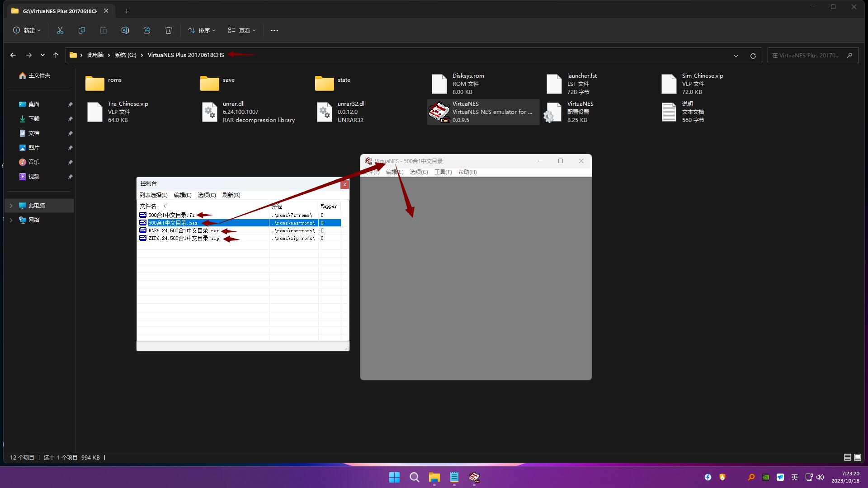This screenshot has height=488, width=868.
Task: Open a new Explorer tab with plus
Action: (127, 11)
